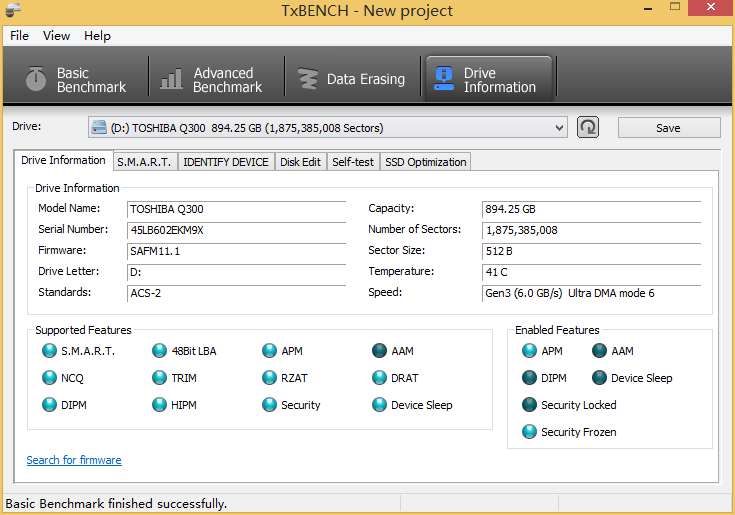Click the supported DIPM indicator light

coord(49,405)
